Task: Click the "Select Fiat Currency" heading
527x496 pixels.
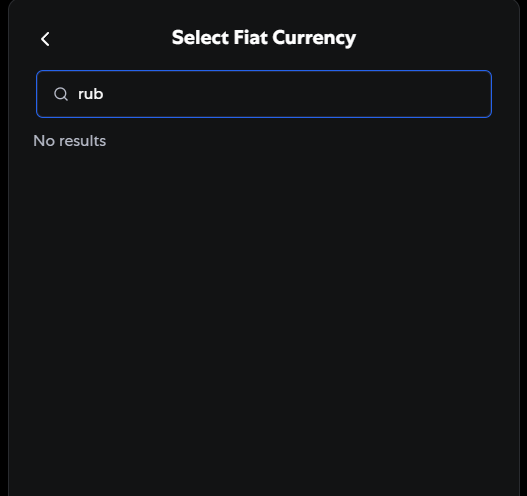Action: [264, 38]
